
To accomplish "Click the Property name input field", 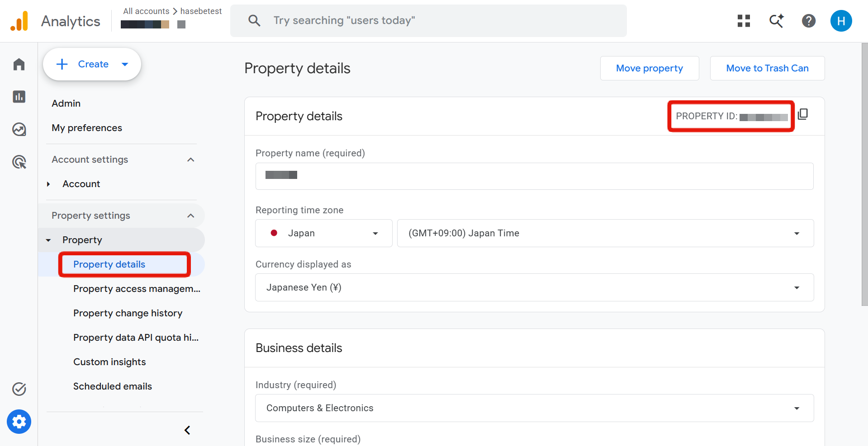I will tap(534, 176).
